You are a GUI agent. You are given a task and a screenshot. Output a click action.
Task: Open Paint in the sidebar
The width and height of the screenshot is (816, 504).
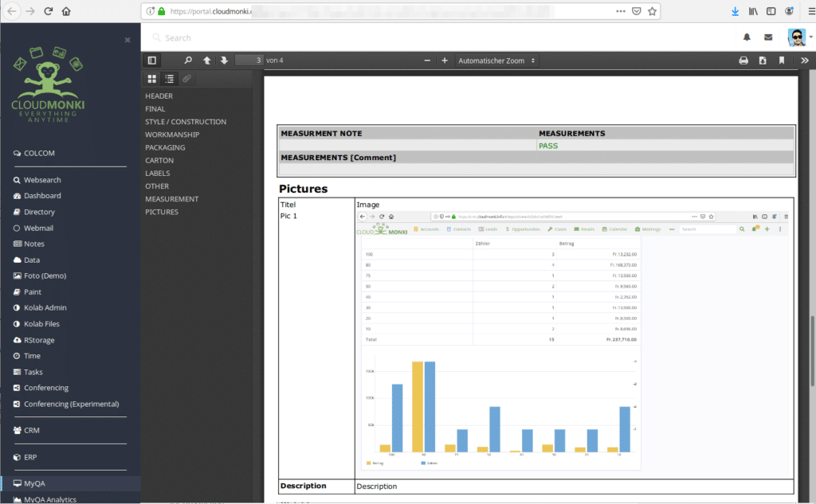pyautogui.click(x=27, y=291)
